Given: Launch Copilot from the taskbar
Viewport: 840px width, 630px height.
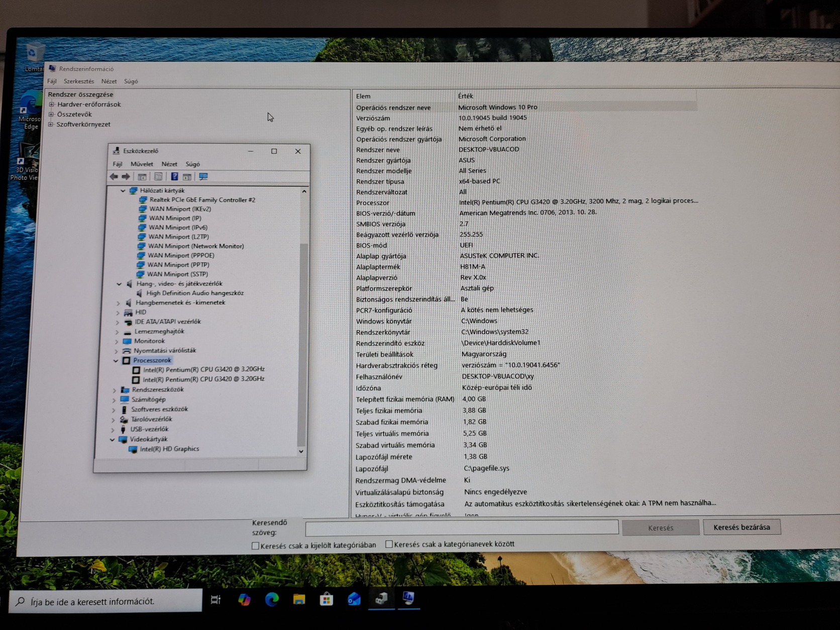Looking at the screenshot, I should pyautogui.click(x=244, y=599).
